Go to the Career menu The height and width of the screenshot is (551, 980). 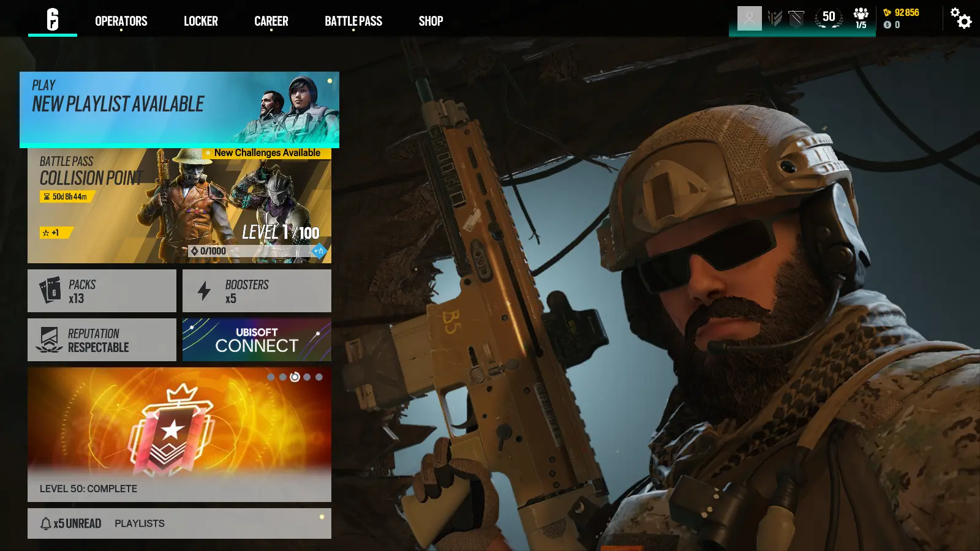point(271,21)
